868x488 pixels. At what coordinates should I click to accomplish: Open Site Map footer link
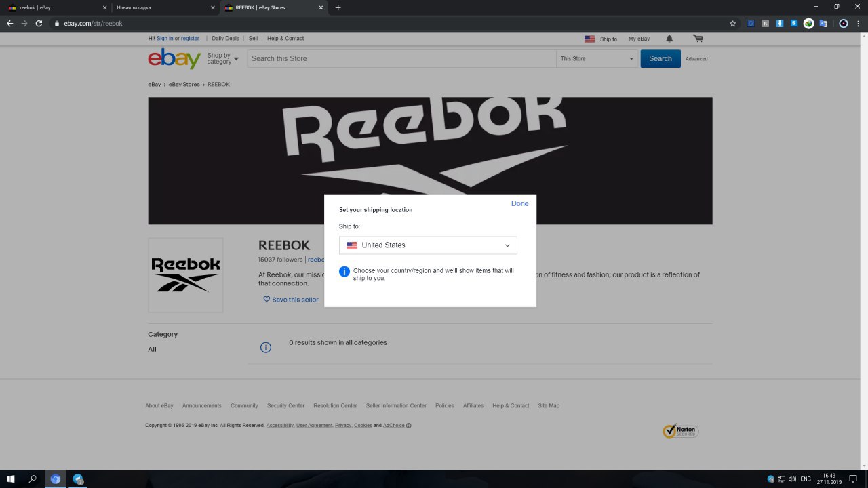tap(549, 406)
